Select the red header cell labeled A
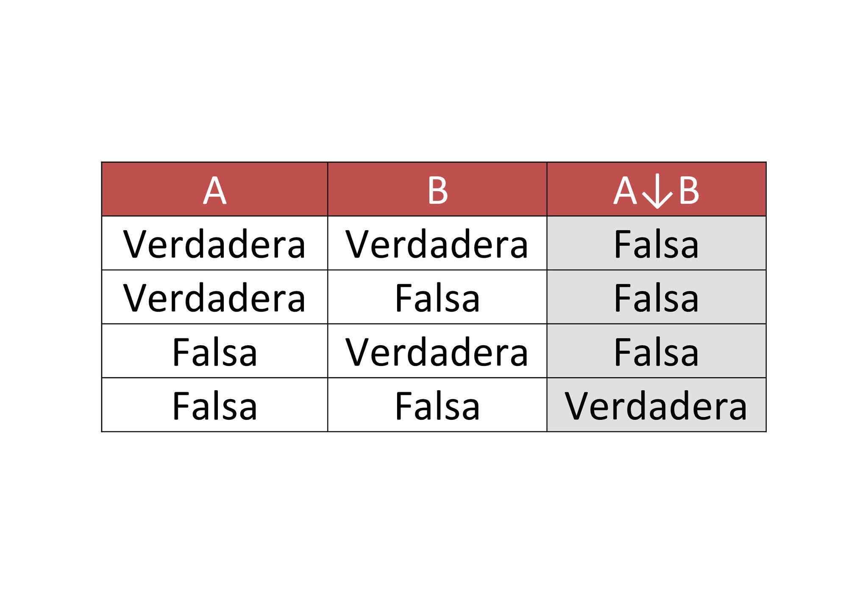The width and height of the screenshot is (868, 614). [x=214, y=189]
